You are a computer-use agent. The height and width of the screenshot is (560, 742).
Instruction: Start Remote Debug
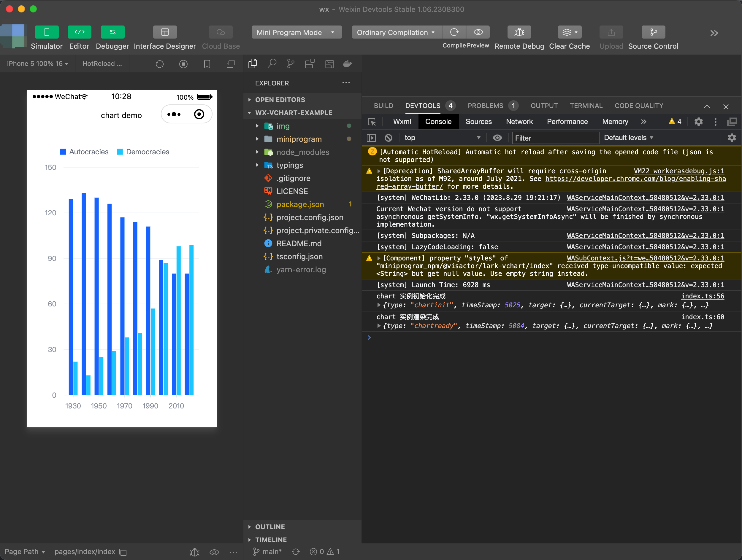pos(519,32)
